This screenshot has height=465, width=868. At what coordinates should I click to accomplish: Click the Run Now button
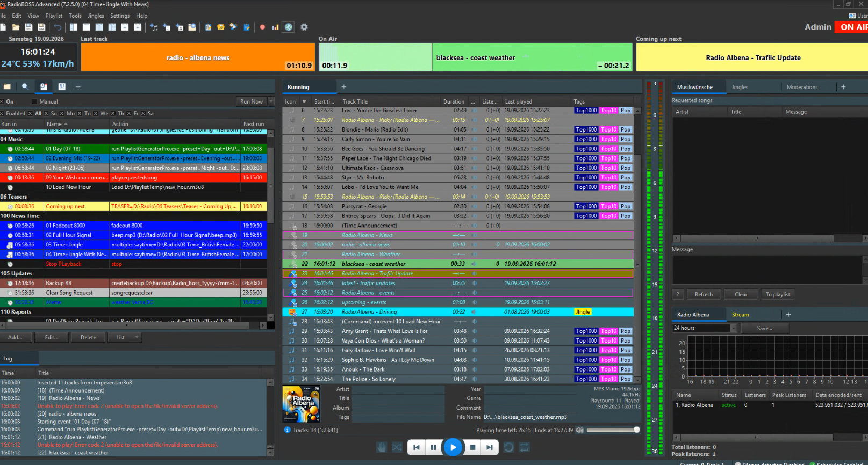pyautogui.click(x=252, y=101)
